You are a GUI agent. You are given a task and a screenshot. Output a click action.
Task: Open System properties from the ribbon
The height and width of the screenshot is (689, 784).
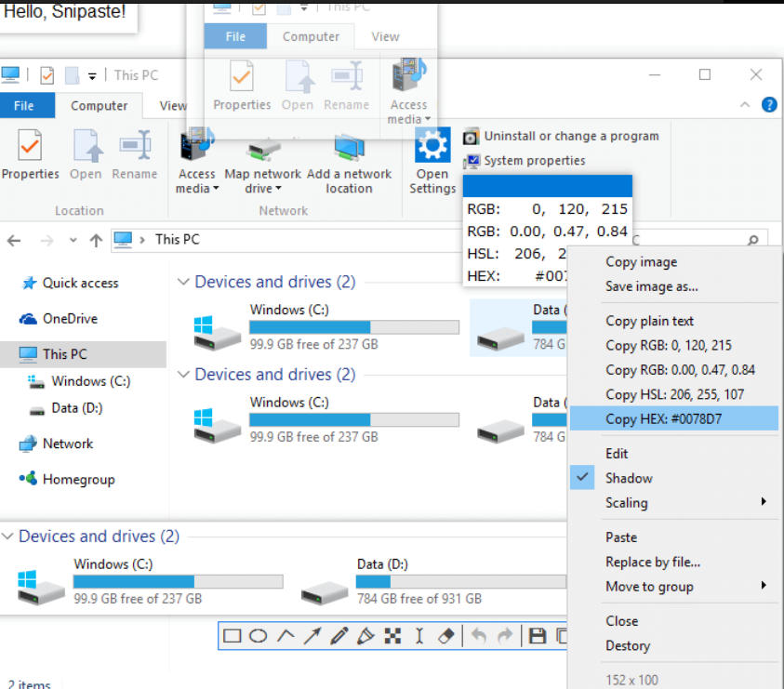click(x=534, y=161)
